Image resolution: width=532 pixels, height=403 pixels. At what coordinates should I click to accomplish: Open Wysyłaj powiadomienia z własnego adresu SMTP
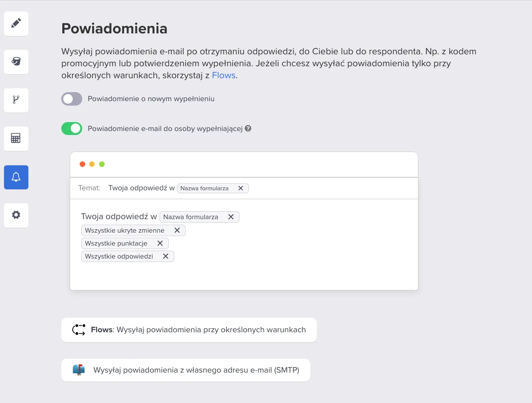(x=186, y=370)
